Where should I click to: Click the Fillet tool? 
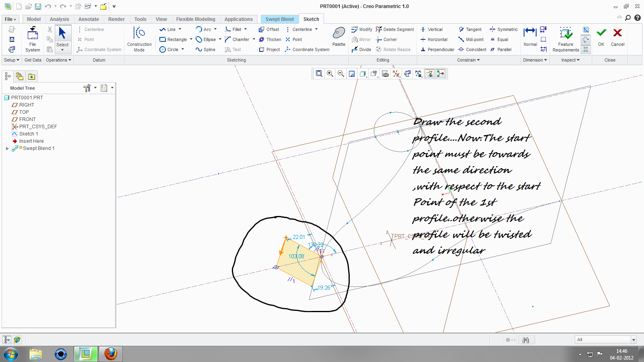pyautogui.click(x=233, y=29)
